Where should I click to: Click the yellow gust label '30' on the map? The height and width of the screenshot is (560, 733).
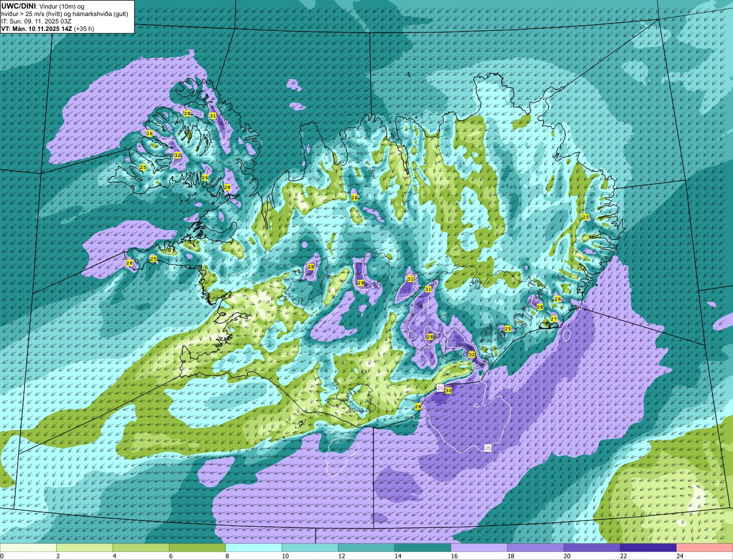448,391
